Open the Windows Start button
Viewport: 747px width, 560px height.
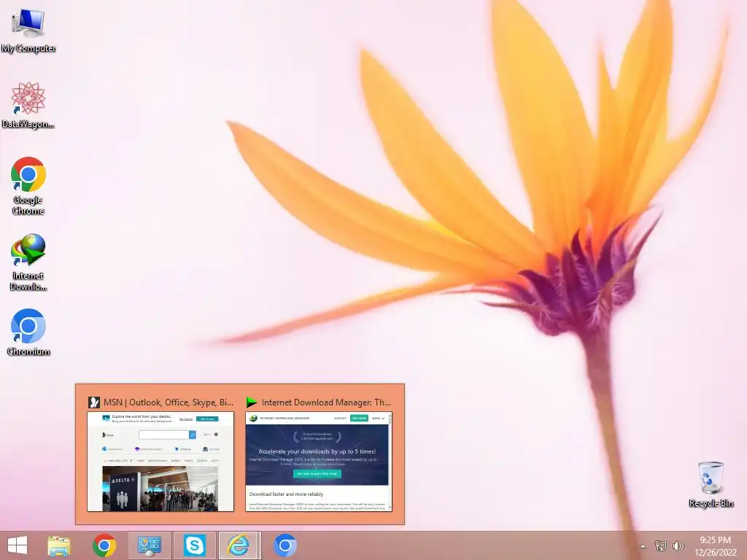coord(18,545)
